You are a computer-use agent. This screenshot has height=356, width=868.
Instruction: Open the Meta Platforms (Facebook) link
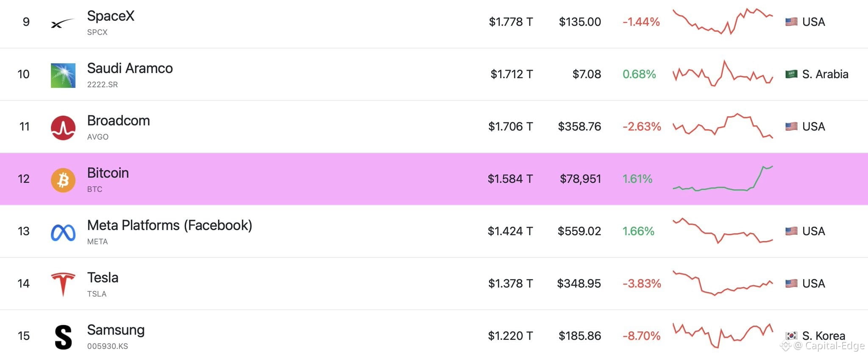click(170, 225)
